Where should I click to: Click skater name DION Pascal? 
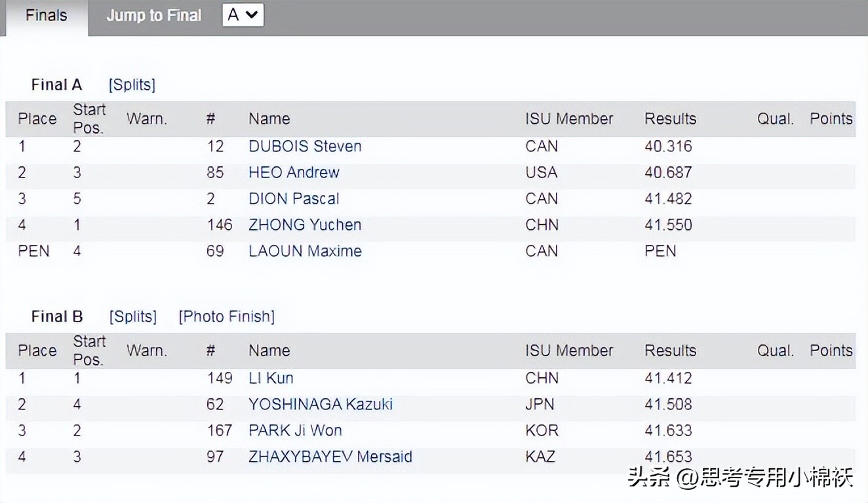point(294,198)
